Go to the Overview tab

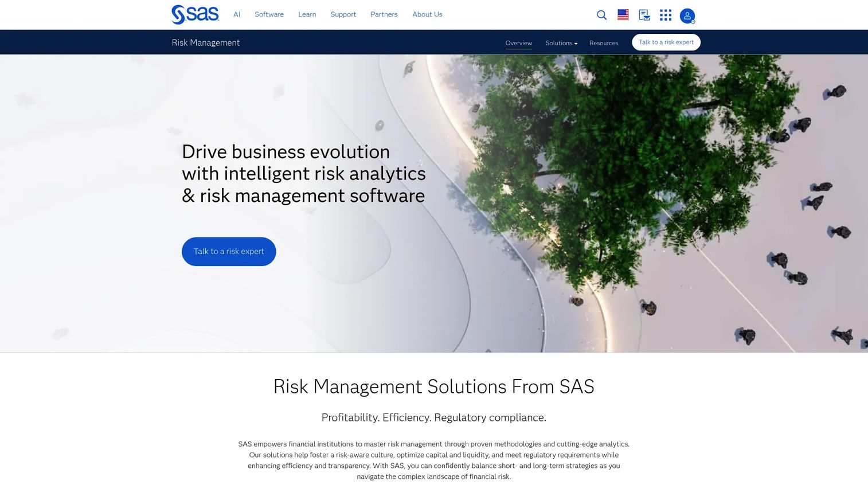point(519,43)
